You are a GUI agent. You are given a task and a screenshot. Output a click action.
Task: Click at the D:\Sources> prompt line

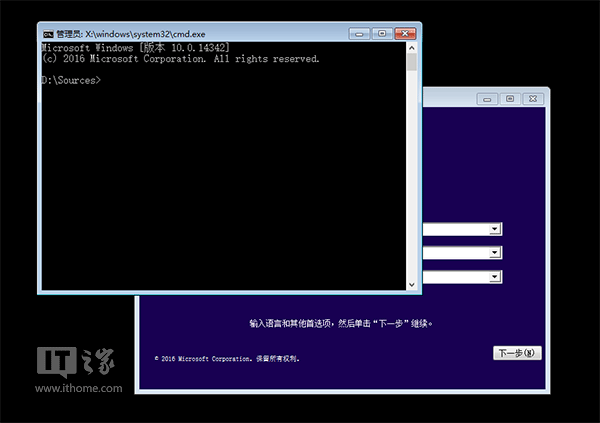click(71, 79)
